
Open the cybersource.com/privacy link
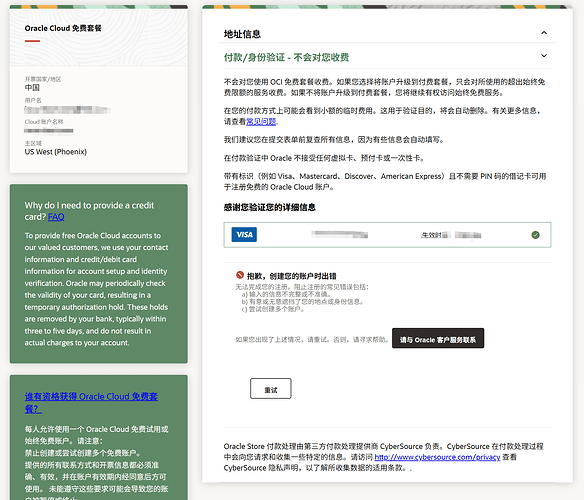pyautogui.click(x=437, y=457)
